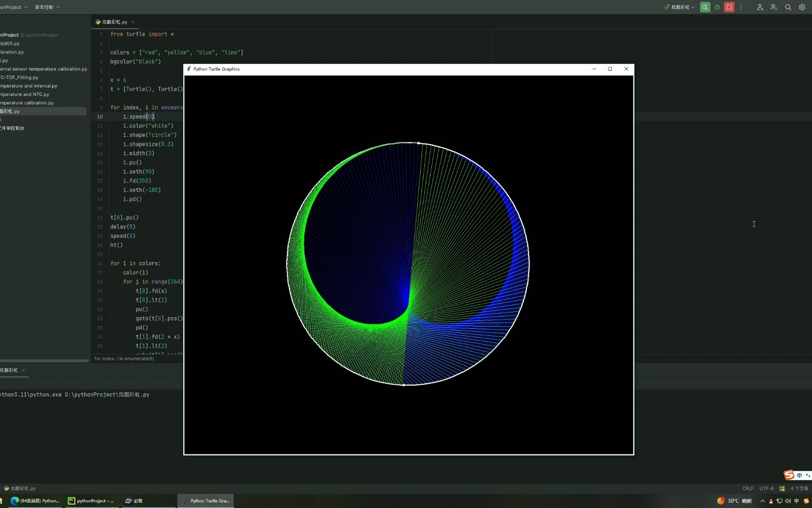Open ibration.py file in project tree
The height and width of the screenshot is (508, 812).
coord(12,52)
